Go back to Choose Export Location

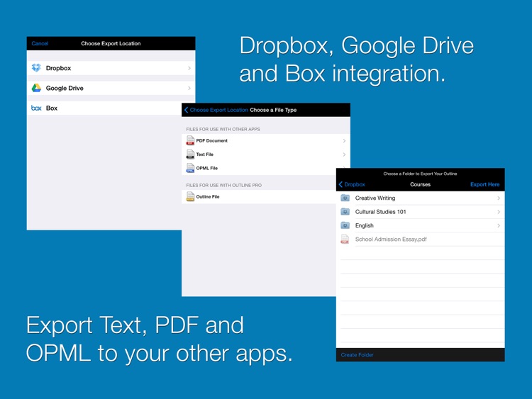coord(216,110)
